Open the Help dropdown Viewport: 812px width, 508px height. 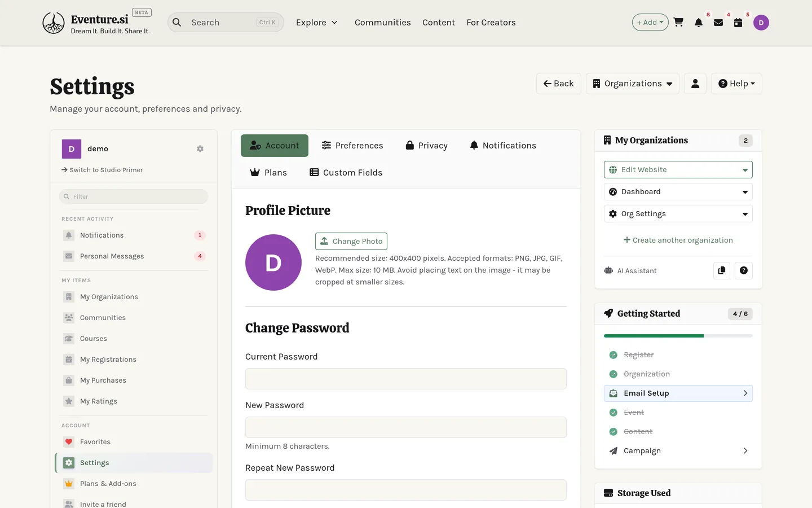click(736, 84)
